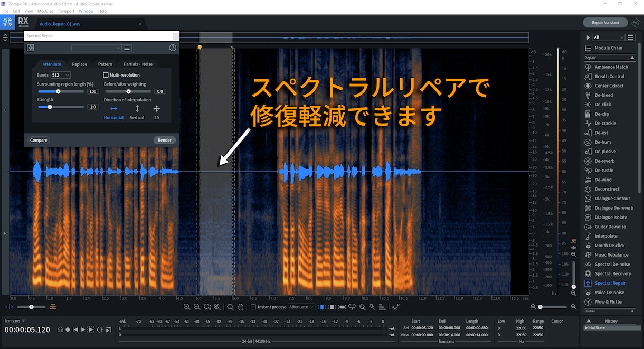This screenshot has width=644, height=349.
Task: Open the Dialogue Contour module
Action: [610, 199]
